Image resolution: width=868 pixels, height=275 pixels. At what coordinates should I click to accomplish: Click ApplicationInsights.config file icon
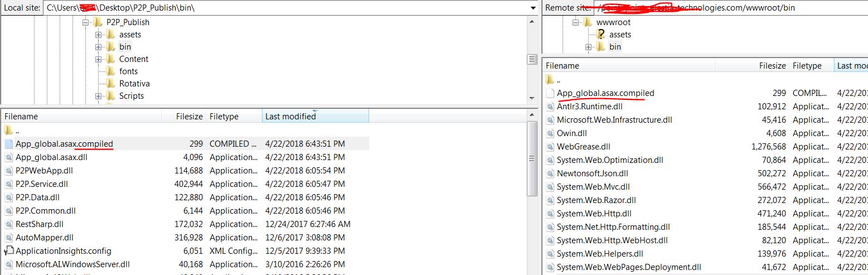tap(8, 251)
